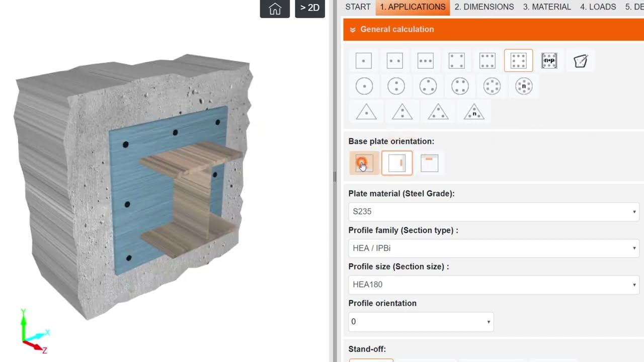Viewport: 644px width, 362px height.
Task: Select the single-anchor triangular plate icon
Action: point(366,112)
